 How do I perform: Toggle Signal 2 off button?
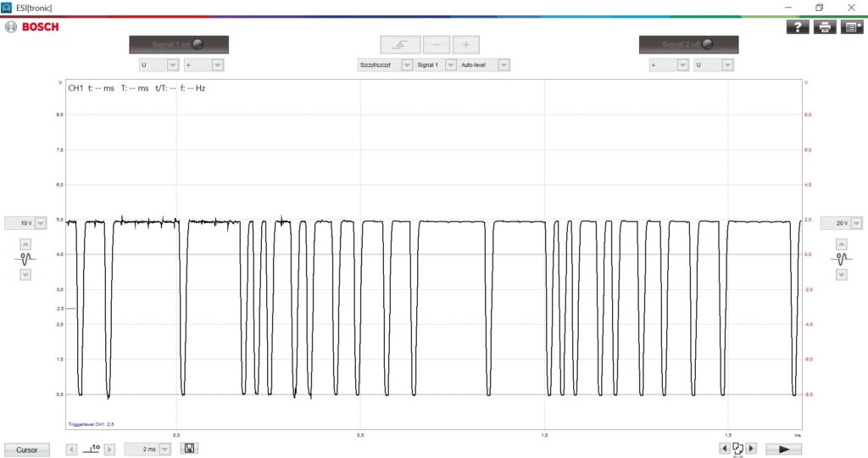688,45
